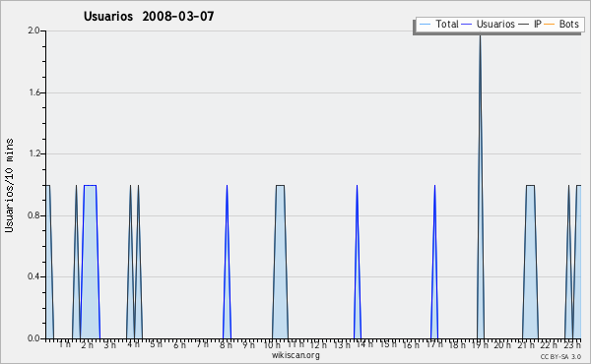Click the 0.4 y-axis value
The image size is (591, 364).
[33, 276]
